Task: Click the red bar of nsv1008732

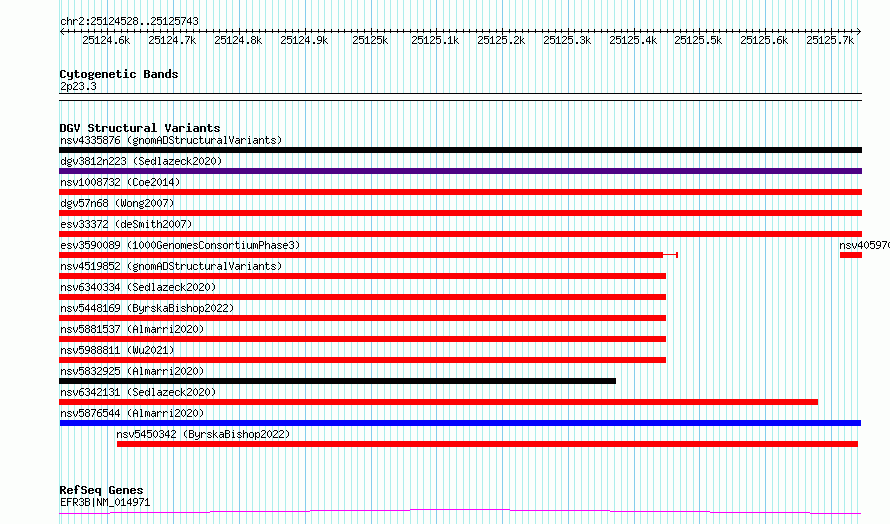Action: [460, 192]
